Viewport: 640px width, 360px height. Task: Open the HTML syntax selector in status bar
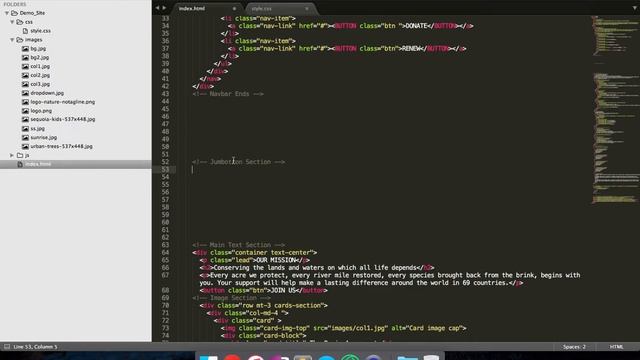tap(616, 347)
